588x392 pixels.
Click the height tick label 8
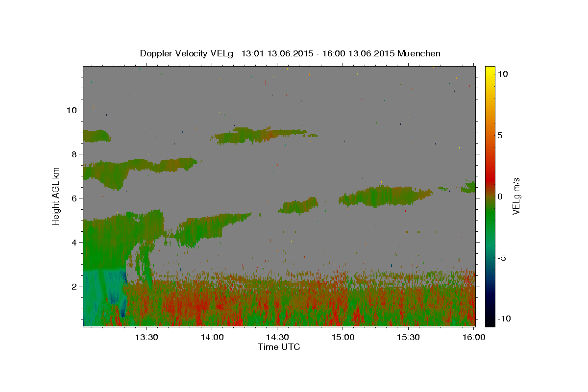point(73,154)
